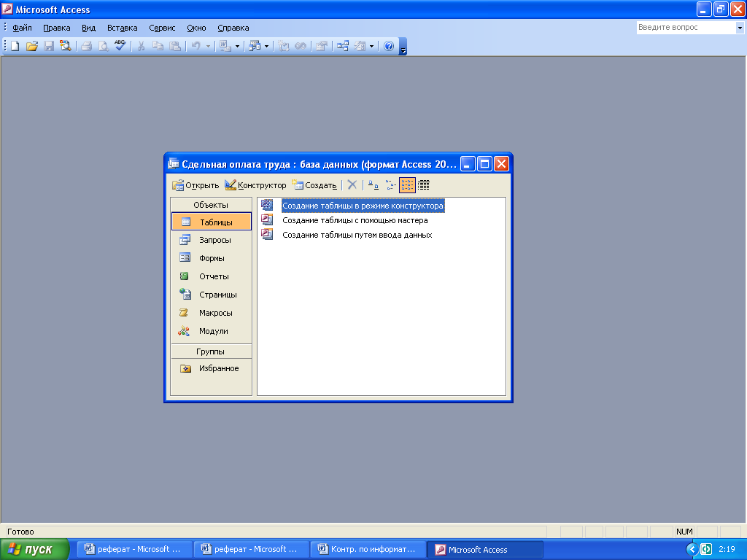This screenshot has height=560, width=747.
Task: Click the 2:19 taskbar clock
Action: click(x=727, y=550)
